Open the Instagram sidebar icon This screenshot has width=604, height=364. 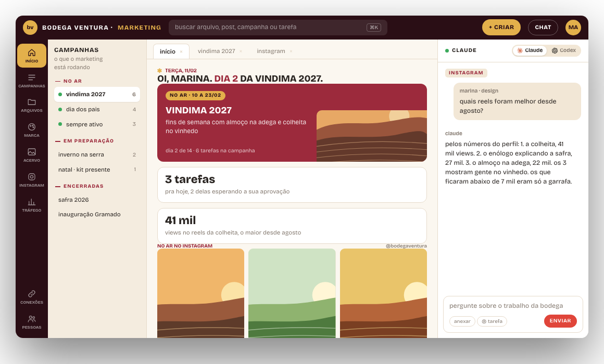click(32, 180)
